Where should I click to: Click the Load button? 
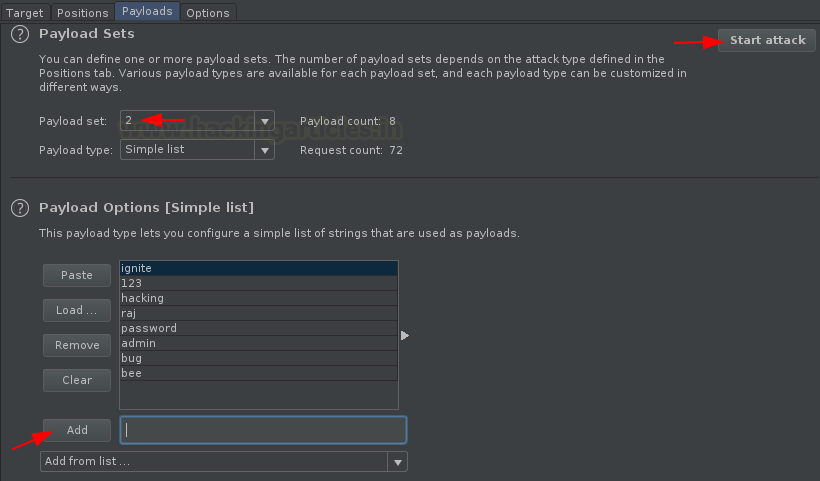pos(77,310)
